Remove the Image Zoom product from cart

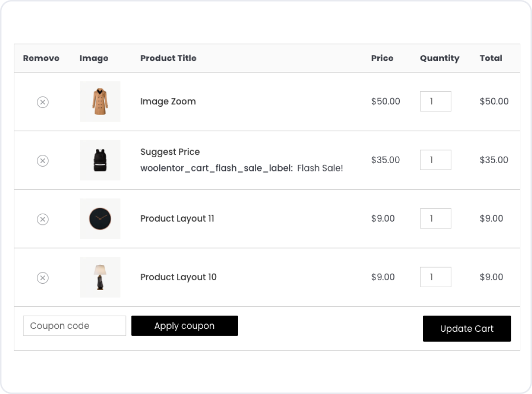point(43,102)
